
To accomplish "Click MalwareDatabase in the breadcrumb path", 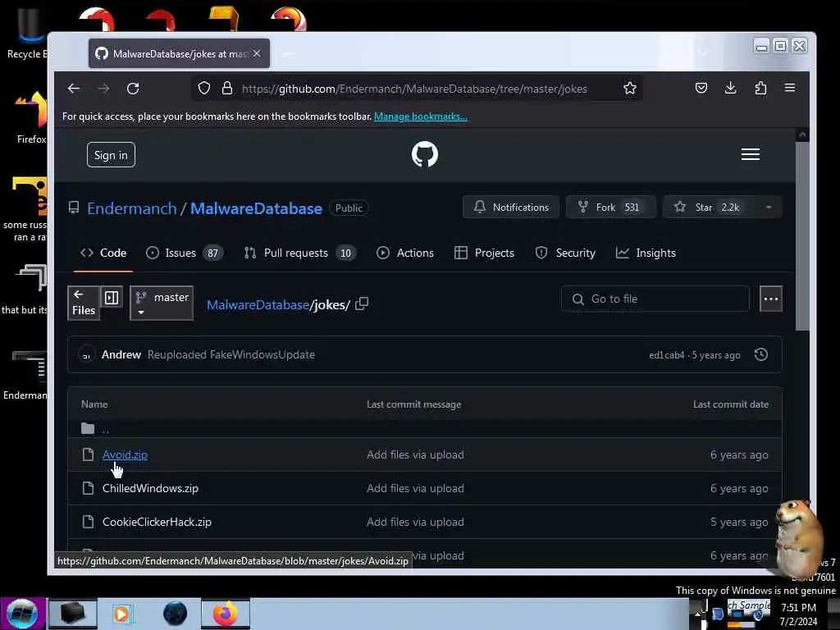I will 258,305.
